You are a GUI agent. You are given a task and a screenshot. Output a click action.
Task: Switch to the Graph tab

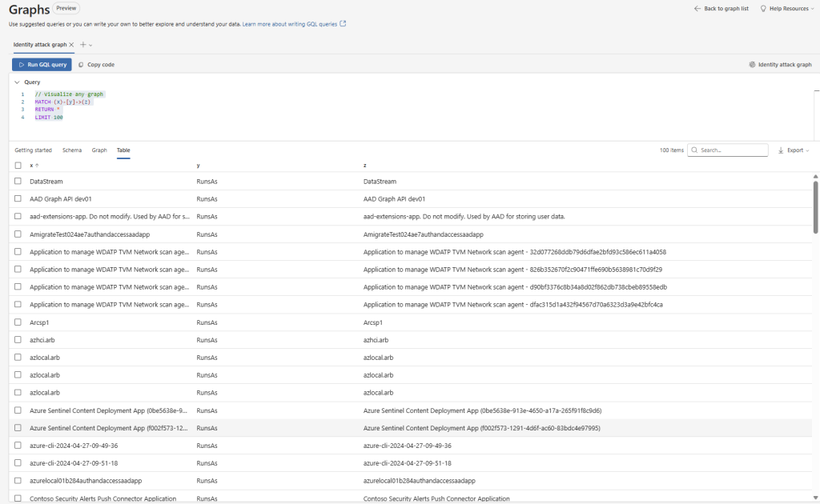pos(99,150)
